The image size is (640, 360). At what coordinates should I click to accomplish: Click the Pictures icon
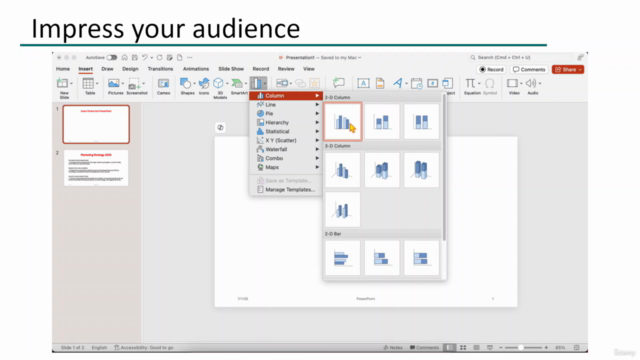[x=113, y=83]
